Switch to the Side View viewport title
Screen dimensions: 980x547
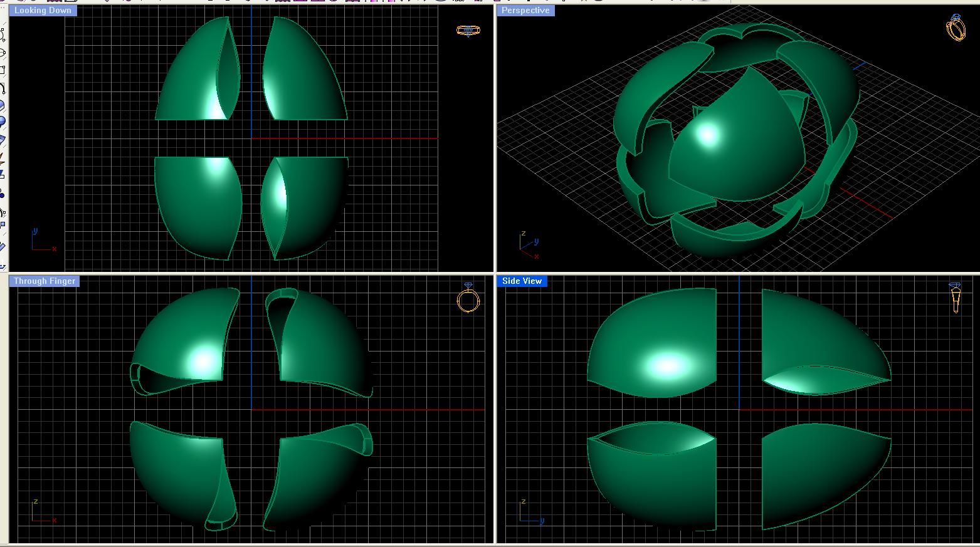point(522,281)
